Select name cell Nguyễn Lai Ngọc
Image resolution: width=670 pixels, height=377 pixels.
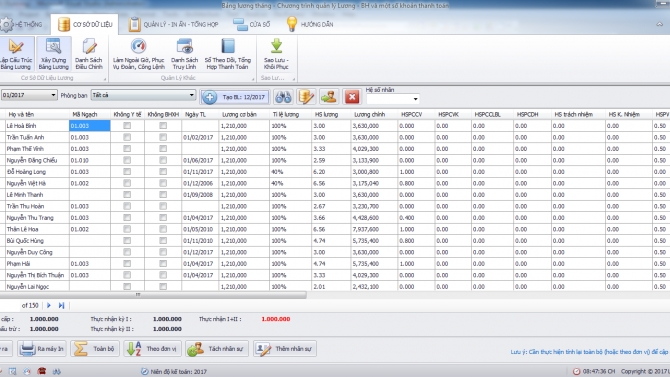pyautogui.click(x=37, y=287)
